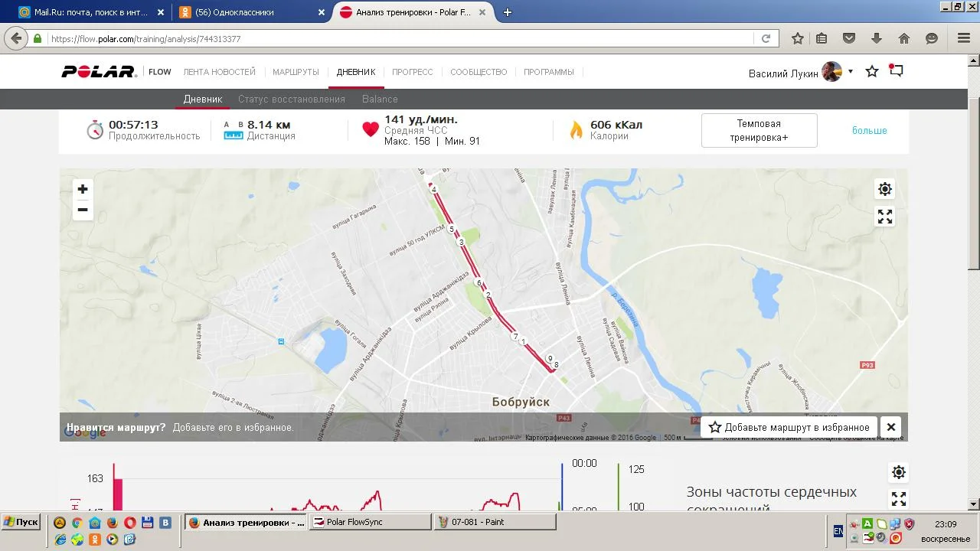
Task: Zoom out on the route map
Action: point(83,210)
